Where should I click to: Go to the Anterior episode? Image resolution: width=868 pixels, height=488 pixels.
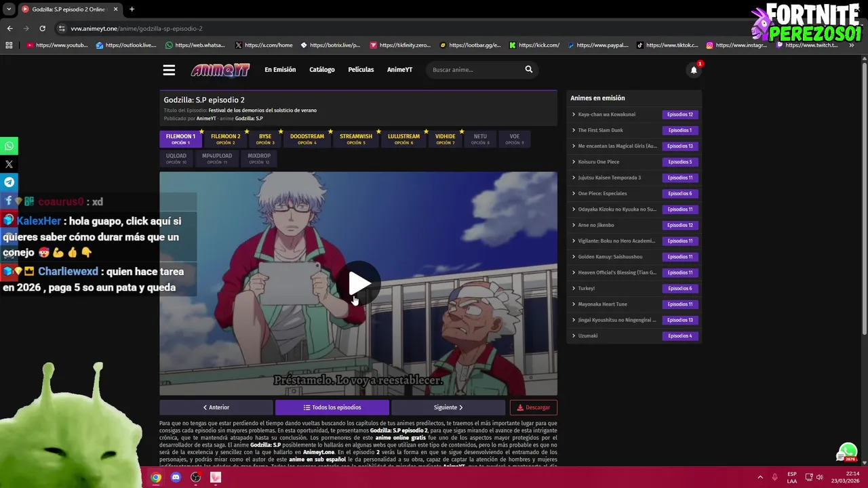(x=216, y=407)
